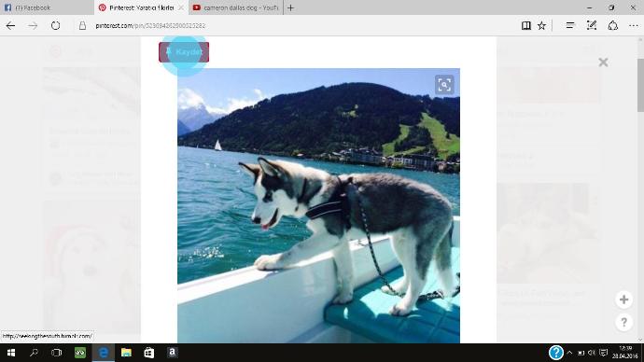This screenshot has width=644, height=362.
Task: Show hidden system tray icons
Action: [569, 353]
